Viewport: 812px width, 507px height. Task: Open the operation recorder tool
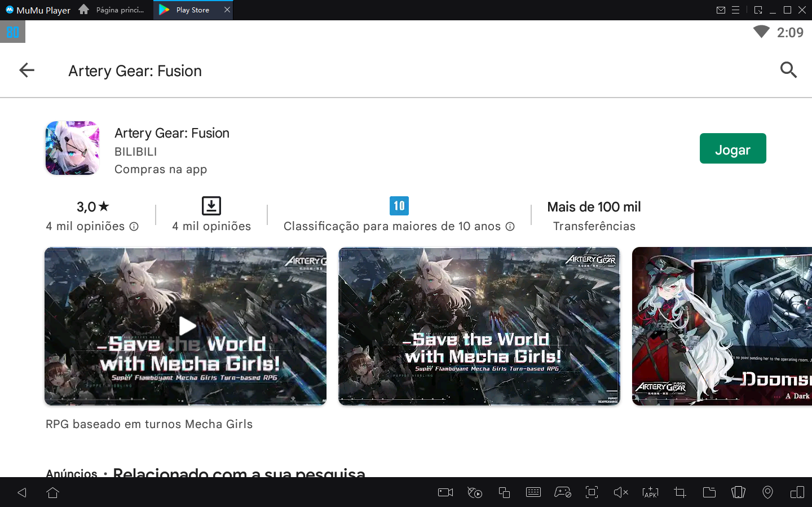[x=474, y=492]
